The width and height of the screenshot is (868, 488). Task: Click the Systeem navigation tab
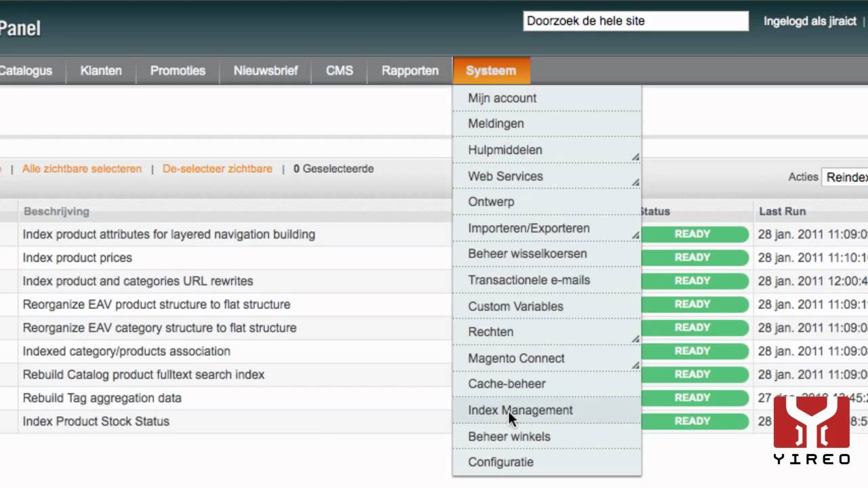[x=491, y=70]
